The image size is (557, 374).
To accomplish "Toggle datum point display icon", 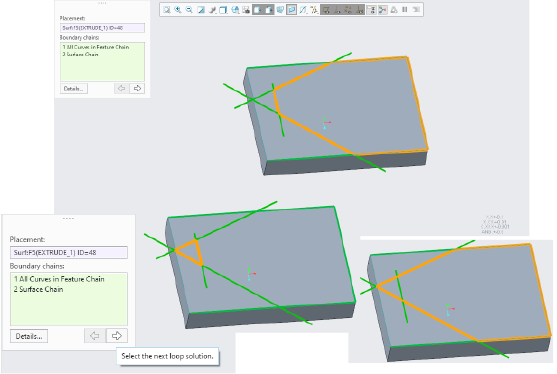I will click(x=347, y=10).
